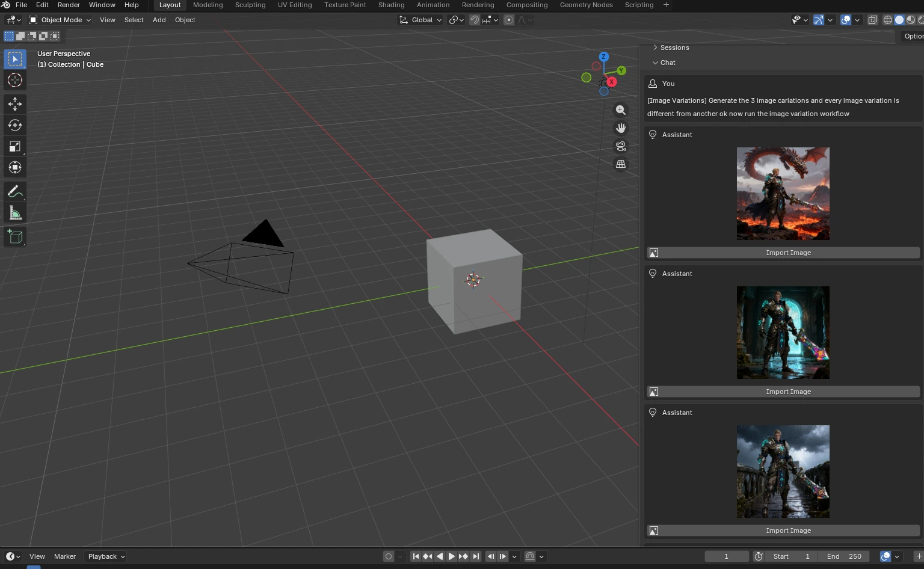Toggle camera view with the camera icon
The height and width of the screenshot is (569, 924).
pos(621,146)
